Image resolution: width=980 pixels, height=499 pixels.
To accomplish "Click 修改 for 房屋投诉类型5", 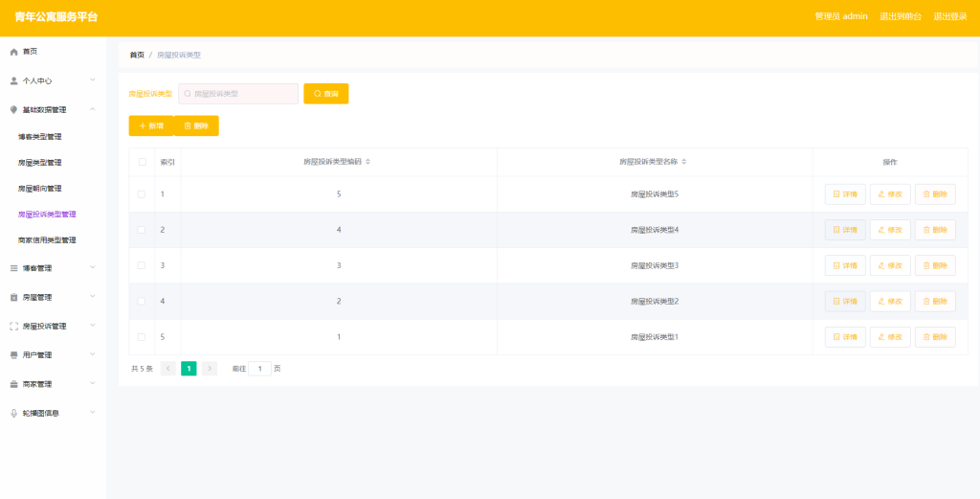I will (x=890, y=193).
